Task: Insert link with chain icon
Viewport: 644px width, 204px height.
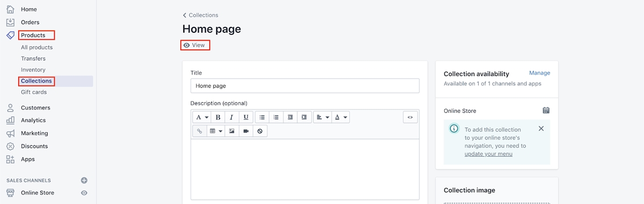Action: pos(200,131)
